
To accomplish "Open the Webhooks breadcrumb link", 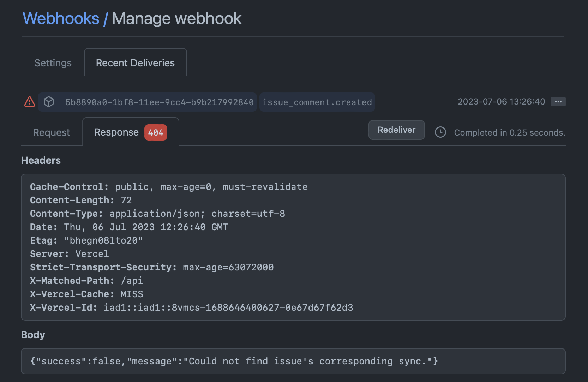I will (61, 18).
